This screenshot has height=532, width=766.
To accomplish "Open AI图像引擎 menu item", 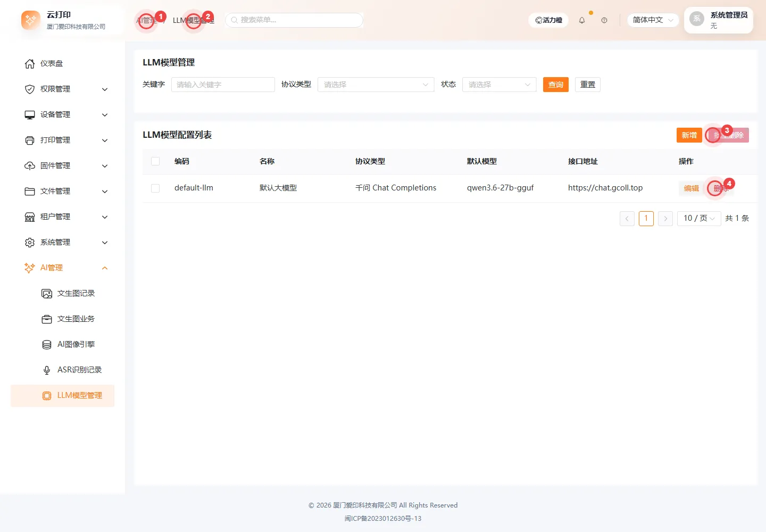I will click(63, 345).
